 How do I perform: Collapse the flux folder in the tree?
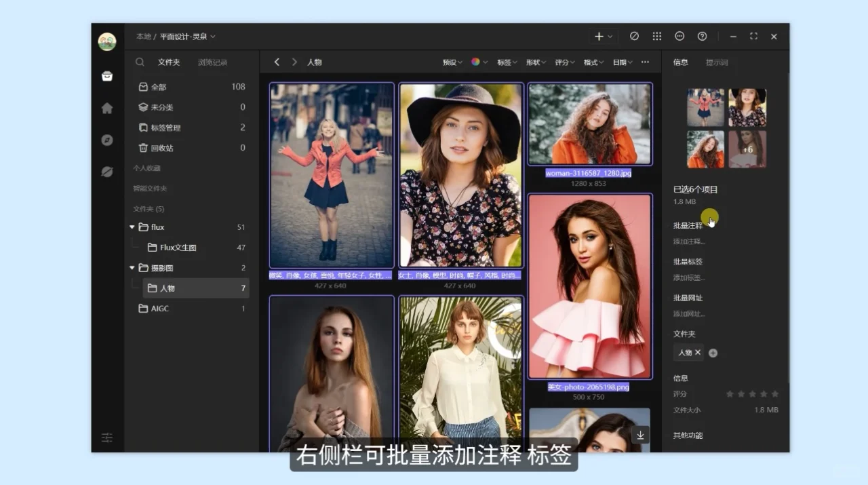tap(132, 227)
